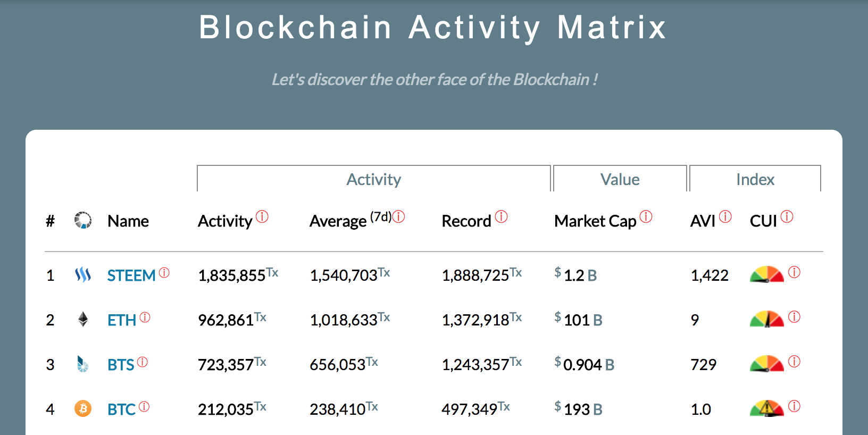Click the Value group header box
The image size is (868, 435).
620,179
